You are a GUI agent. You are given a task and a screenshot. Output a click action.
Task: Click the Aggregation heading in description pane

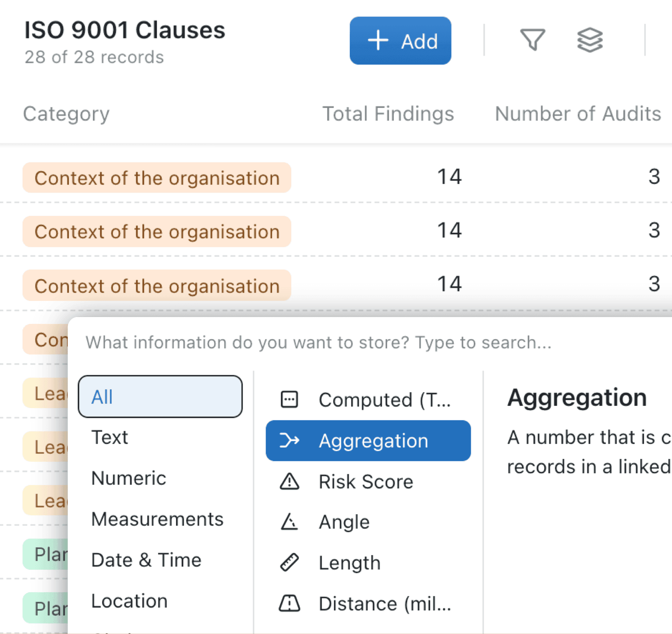577,398
